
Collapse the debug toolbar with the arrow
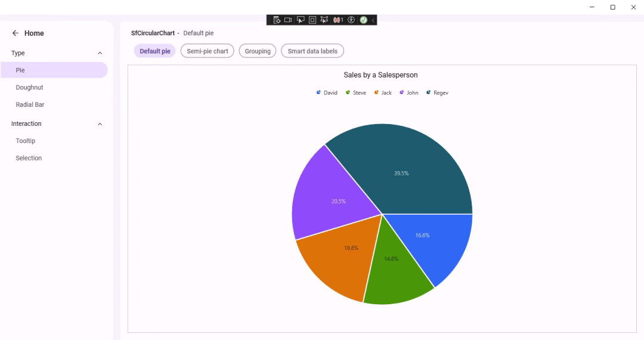pyautogui.click(x=373, y=20)
